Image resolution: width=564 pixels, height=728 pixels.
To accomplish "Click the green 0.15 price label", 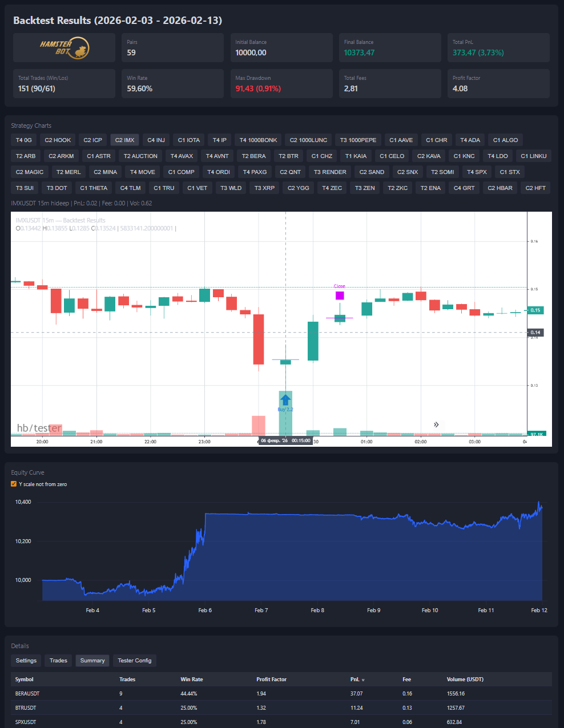I will click(535, 310).
